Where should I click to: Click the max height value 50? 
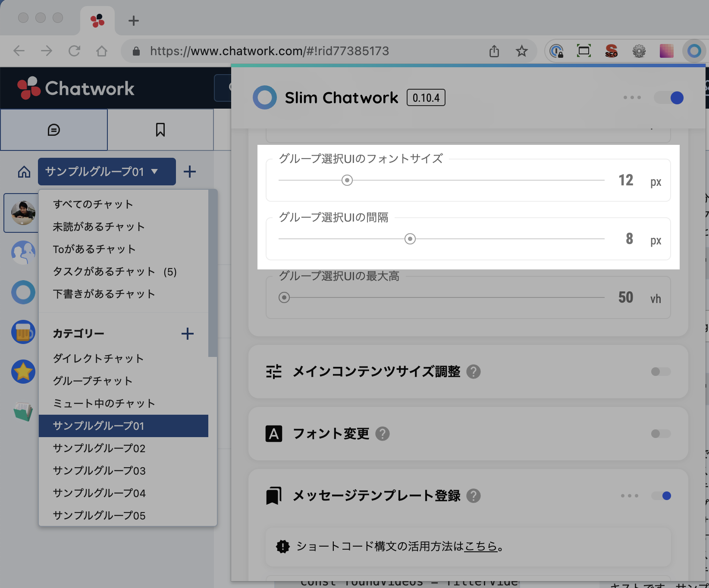click(626, 297)
